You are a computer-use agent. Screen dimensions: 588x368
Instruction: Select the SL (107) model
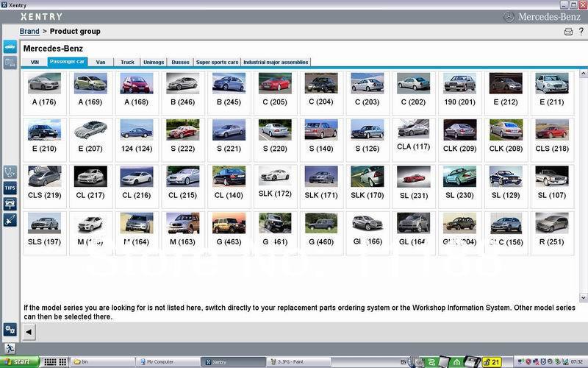552,186
